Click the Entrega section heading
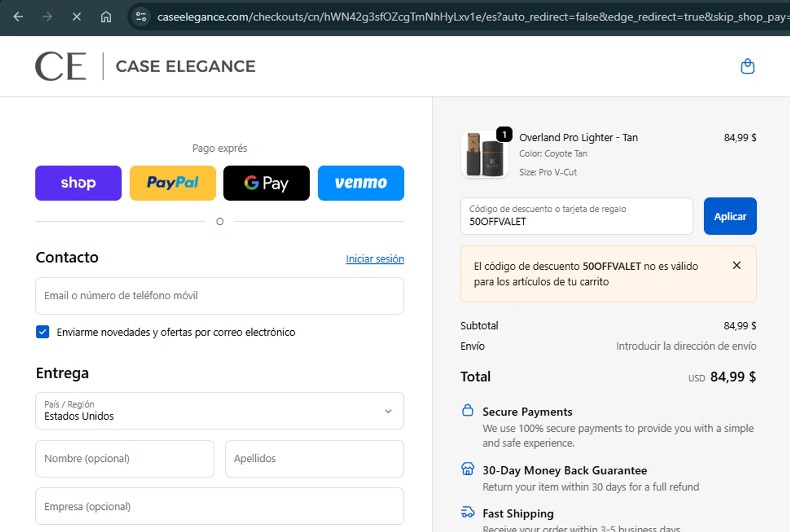Screen dimensions: 790x532 [x=62, y=373]
